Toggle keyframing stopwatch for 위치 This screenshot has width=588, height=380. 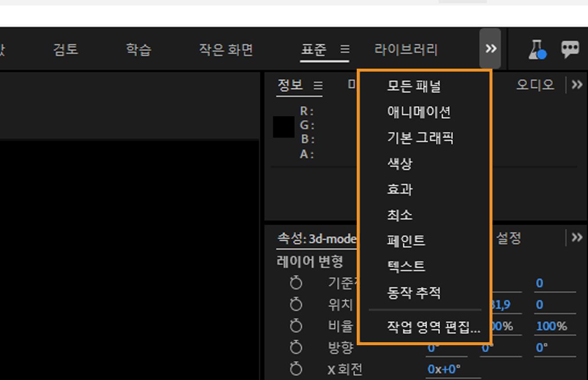click(295, 304)
